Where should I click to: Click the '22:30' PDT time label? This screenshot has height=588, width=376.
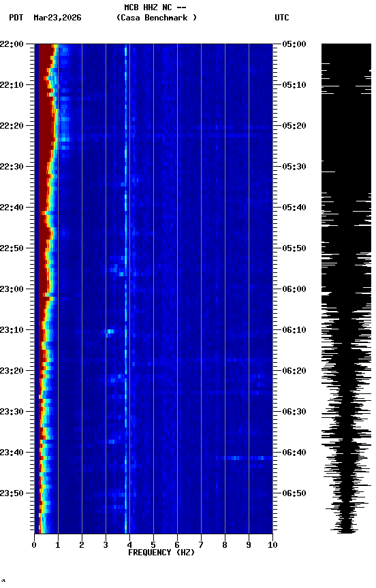(x=12, y=167)
